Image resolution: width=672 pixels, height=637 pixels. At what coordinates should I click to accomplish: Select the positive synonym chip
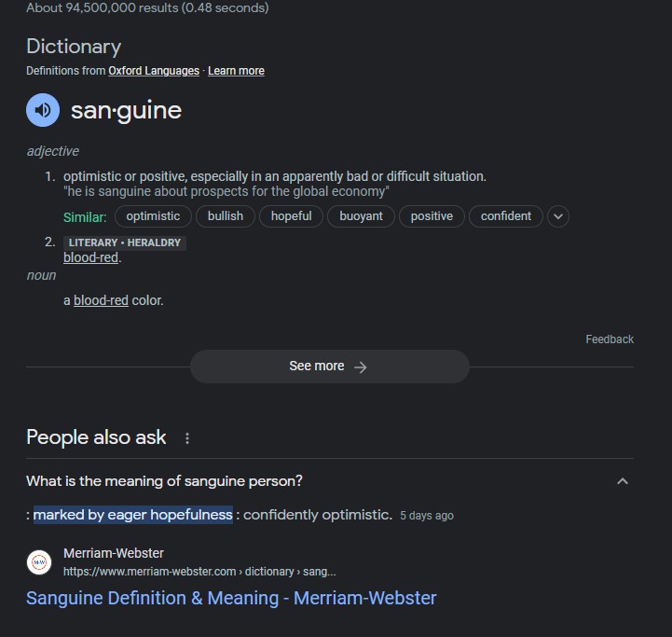coord(432,216)
